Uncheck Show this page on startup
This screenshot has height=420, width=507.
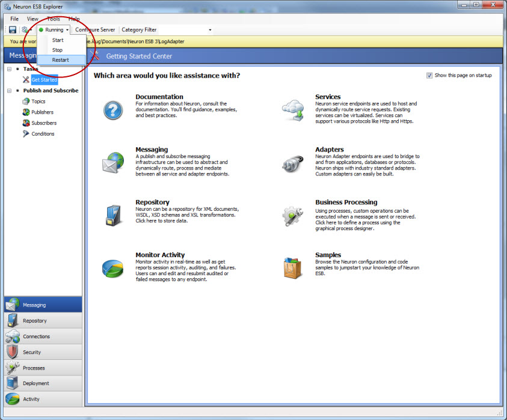[429, 75]
